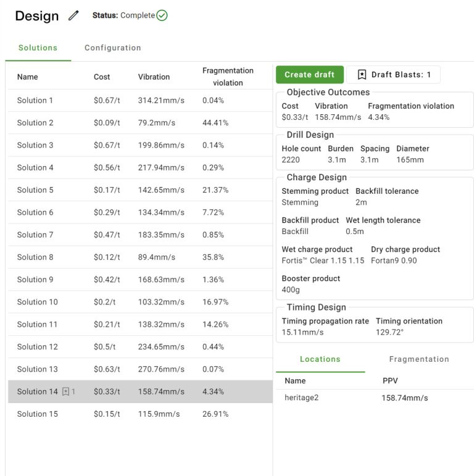Sort by the Cost column header
The height and width of the screenshot is (476, 474).
(x=102, y=77)
